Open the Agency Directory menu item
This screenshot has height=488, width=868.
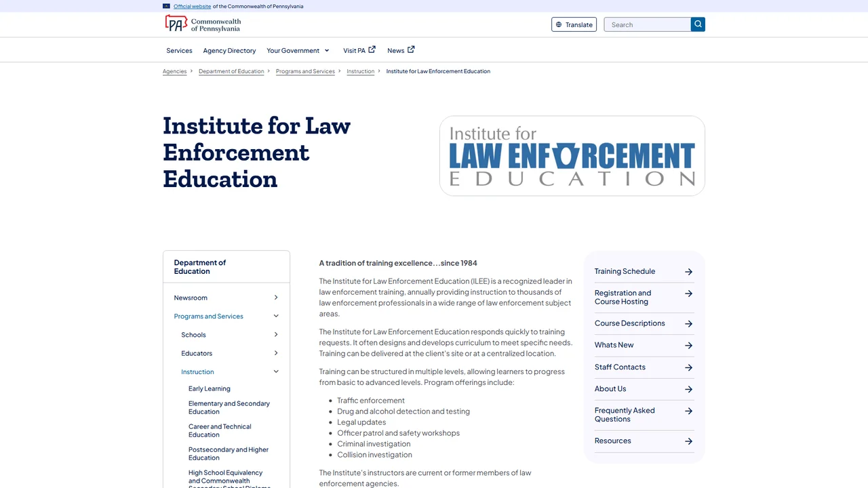(x=229, y=51)
